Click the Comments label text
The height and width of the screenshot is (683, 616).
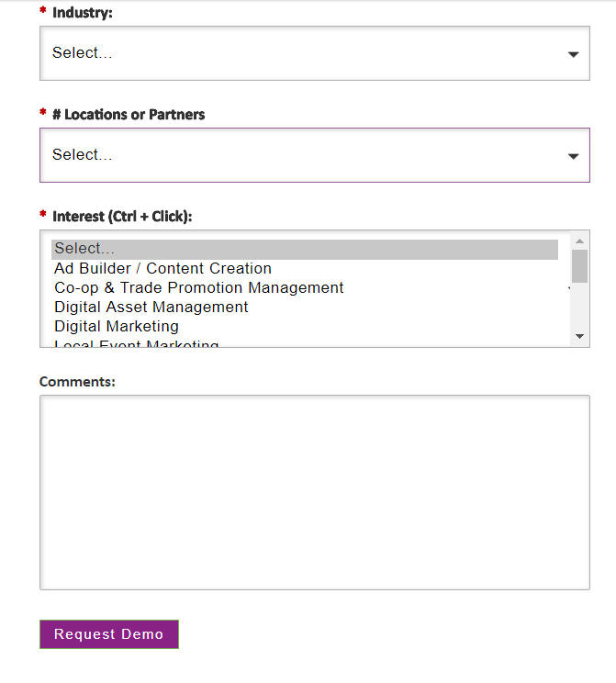tap(77, 381)
